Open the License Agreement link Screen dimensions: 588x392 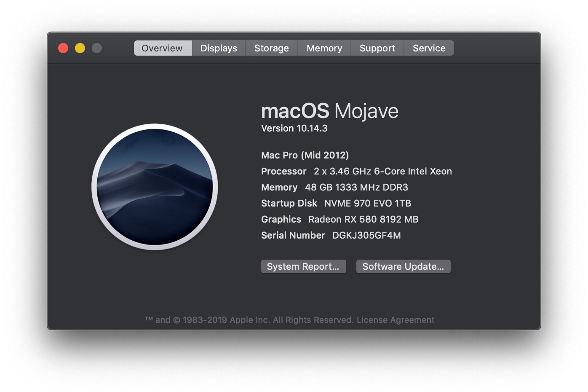[x=396, y=320]
